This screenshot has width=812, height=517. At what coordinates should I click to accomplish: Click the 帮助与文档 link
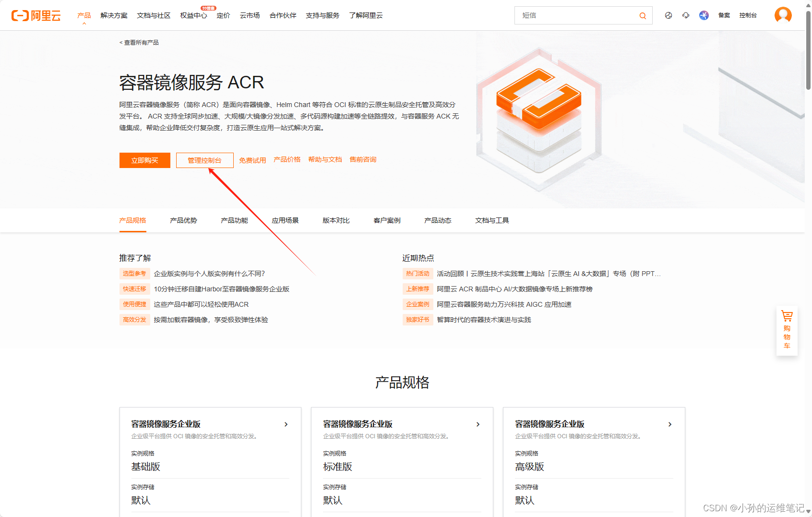click(x=325, y=159)
